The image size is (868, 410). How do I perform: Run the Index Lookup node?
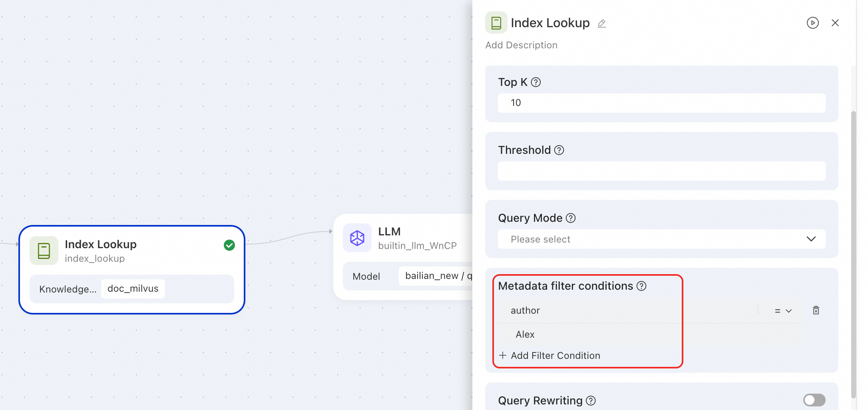tap(812, 23)
